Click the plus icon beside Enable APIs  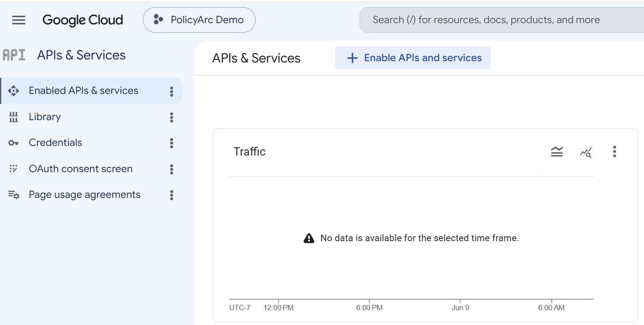pos(352,58)
